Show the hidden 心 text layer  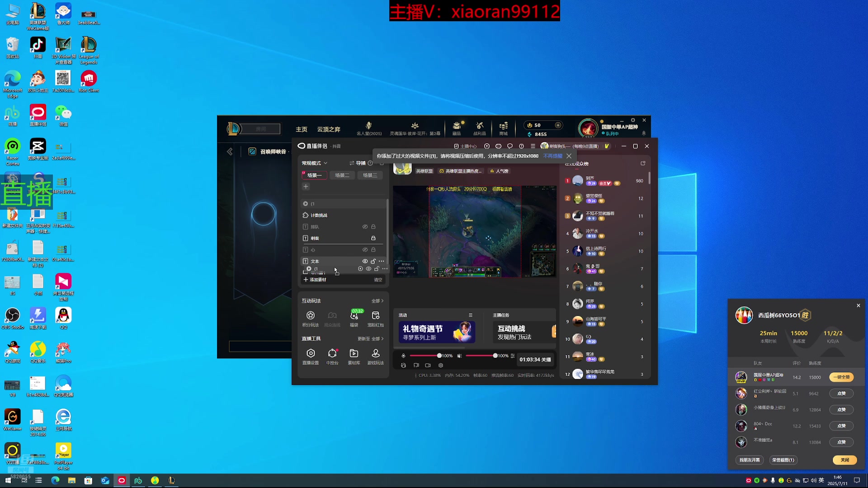[x=365, y=250]
